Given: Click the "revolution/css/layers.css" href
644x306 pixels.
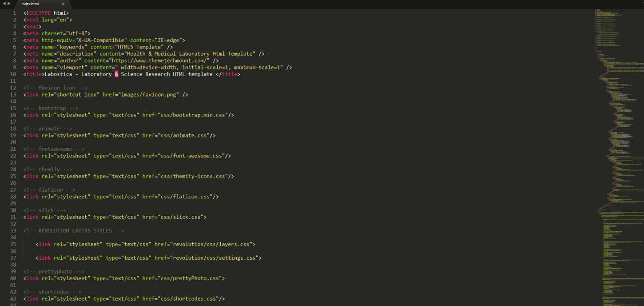Looking at the screenshot, I should 211,244.
